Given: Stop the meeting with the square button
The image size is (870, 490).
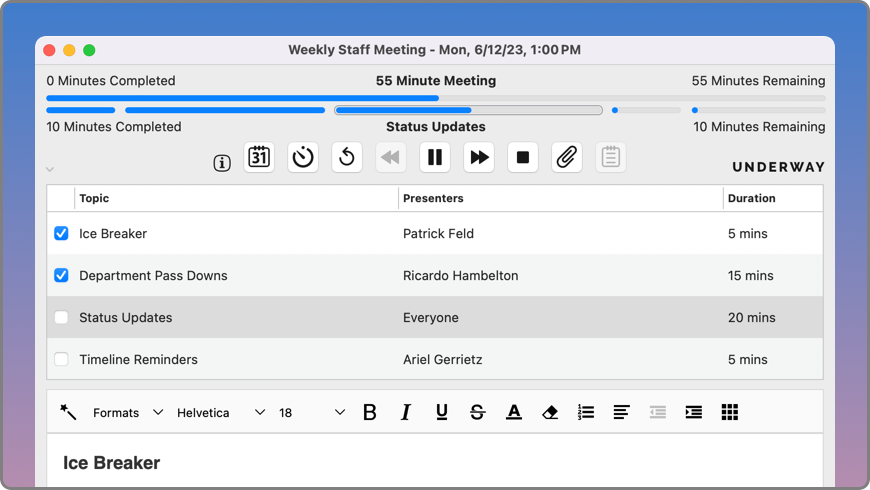Looking at the screenshot, I should [x=523, y=157].
